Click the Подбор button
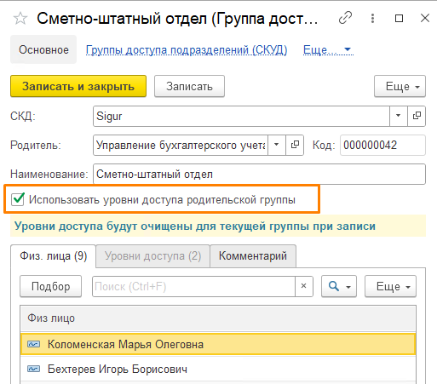The height and width of the screenshot is (384, 437). [x=51, y=286]
